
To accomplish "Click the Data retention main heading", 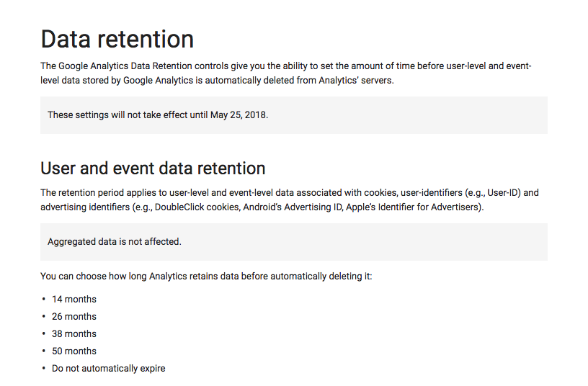I will click(x=117, y=39).
